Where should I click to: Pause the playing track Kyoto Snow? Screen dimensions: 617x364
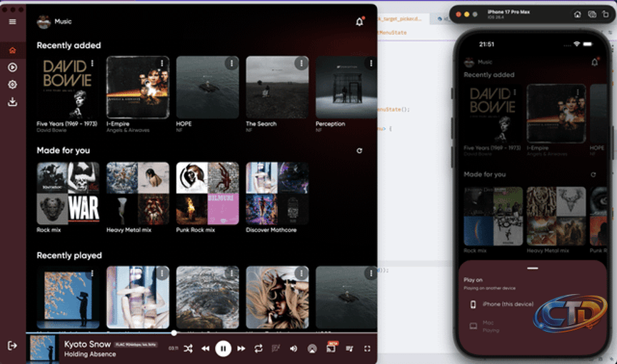tap(223, 348)
